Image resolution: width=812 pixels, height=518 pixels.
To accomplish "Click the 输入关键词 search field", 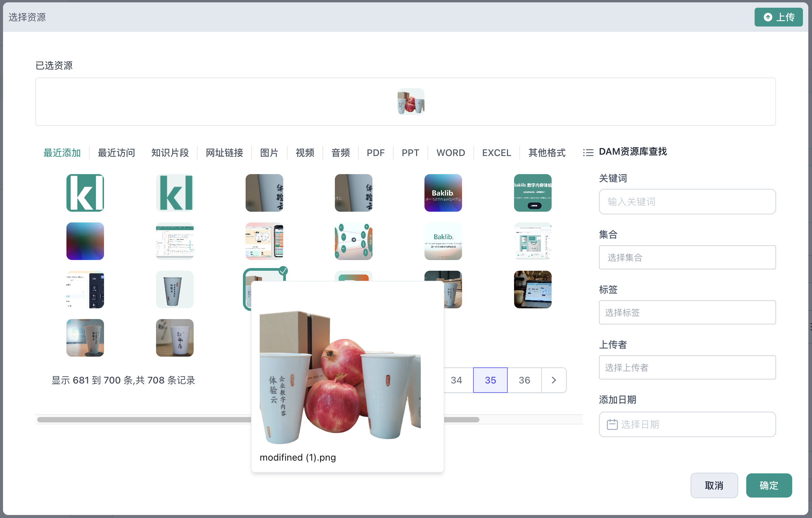I will (x=687, y=202).
